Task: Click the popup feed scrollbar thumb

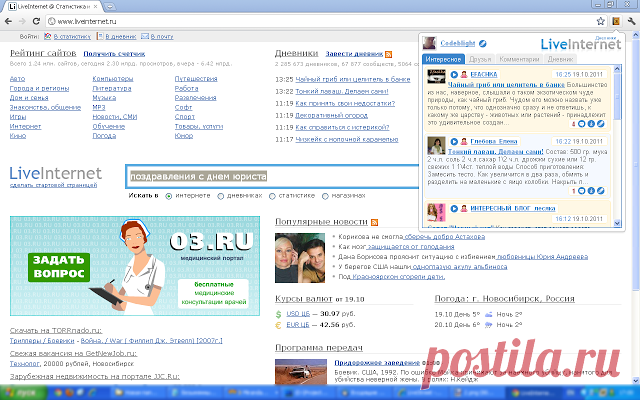Action: (x=617, y=96)
